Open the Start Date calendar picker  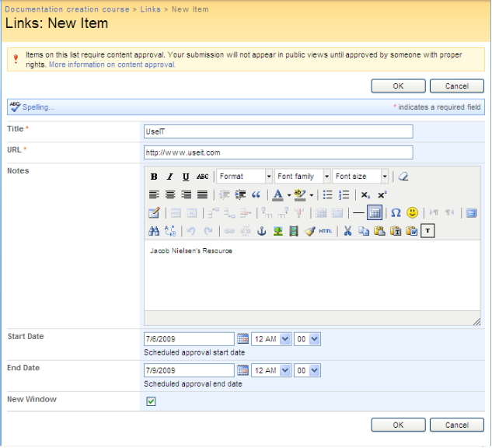(x=243, y=339)
